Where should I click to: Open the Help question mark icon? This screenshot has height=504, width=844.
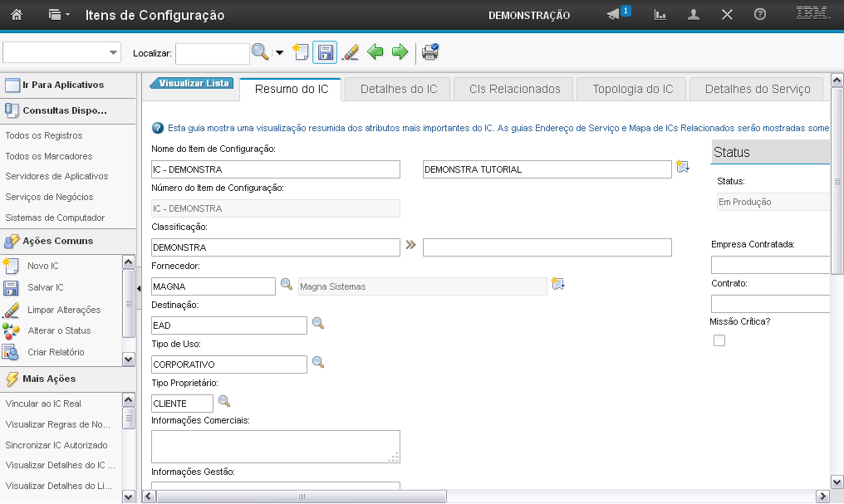pos(759,14)
